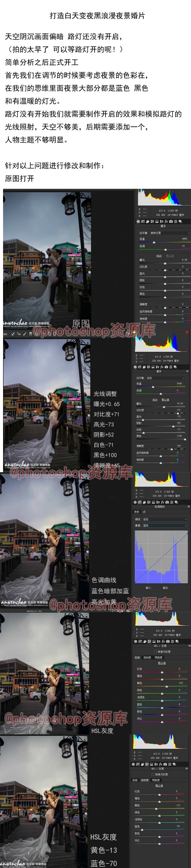Open Lens Corrections icon above 色调曲线 panel
The image size is (191, 868).
158,502
